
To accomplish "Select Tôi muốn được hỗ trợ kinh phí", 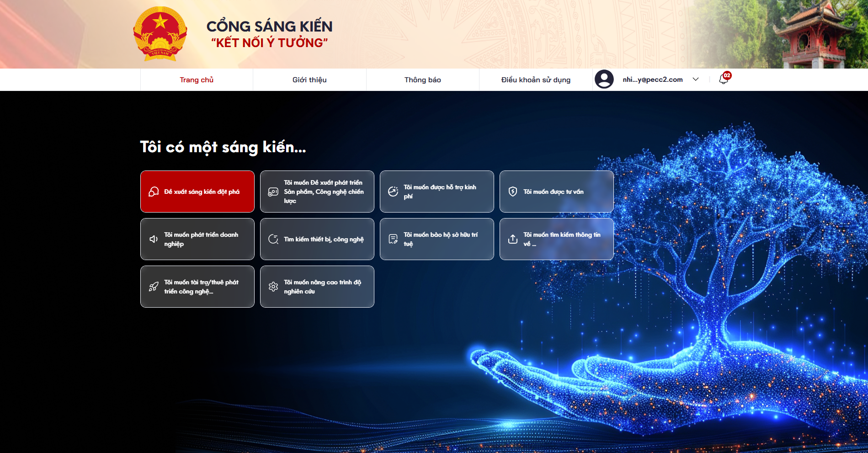I will click(440, 192).
